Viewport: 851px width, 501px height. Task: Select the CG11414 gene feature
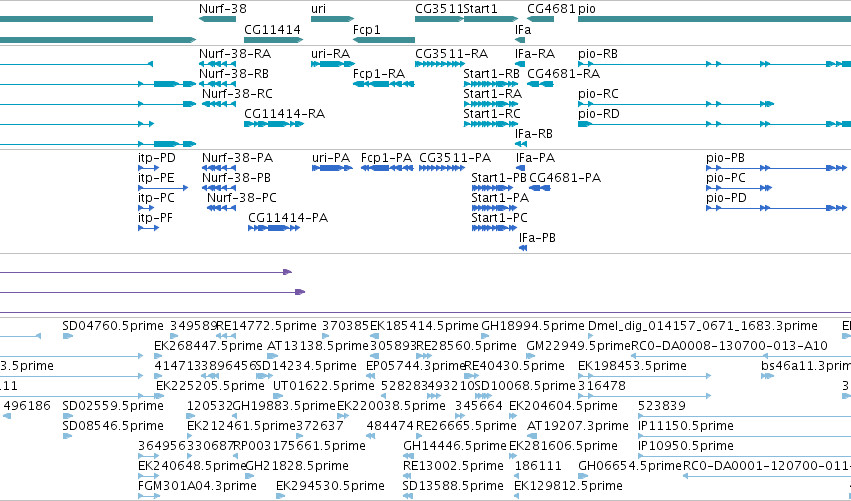point(274,40)
